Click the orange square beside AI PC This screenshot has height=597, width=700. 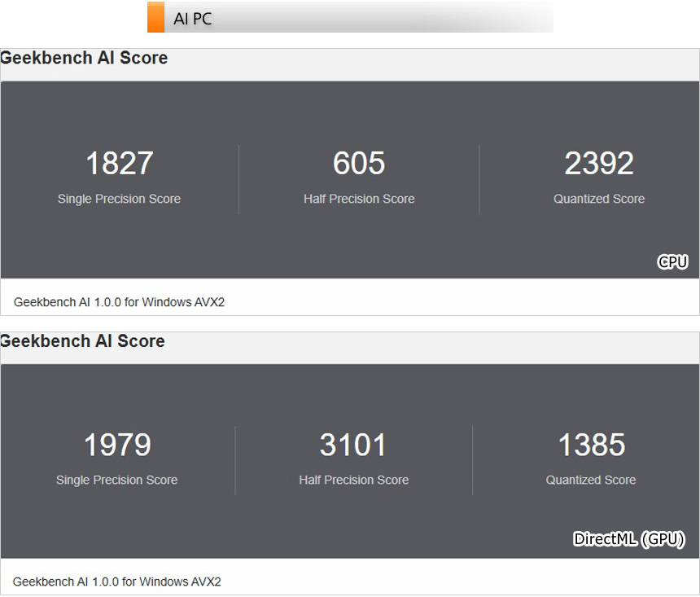click(x=155, y=18)
